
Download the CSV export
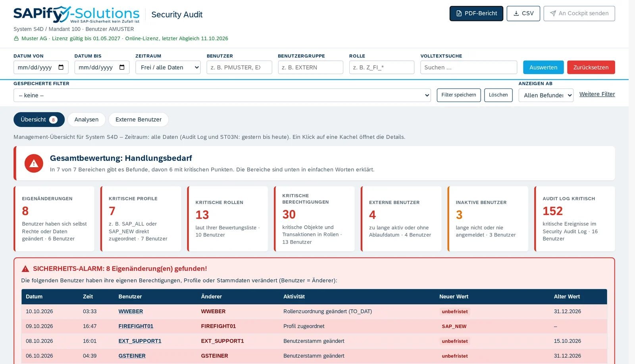tap(523, 13)
